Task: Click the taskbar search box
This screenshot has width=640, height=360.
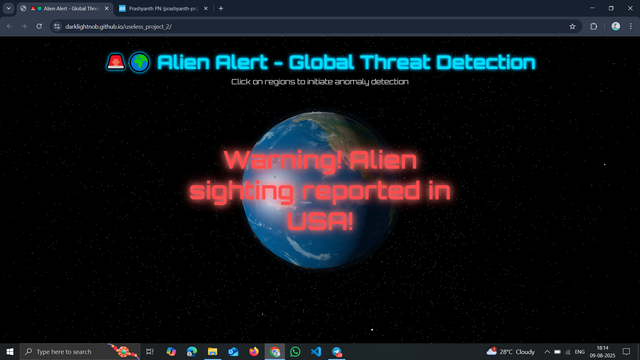Action: click(x=80, y=351)
